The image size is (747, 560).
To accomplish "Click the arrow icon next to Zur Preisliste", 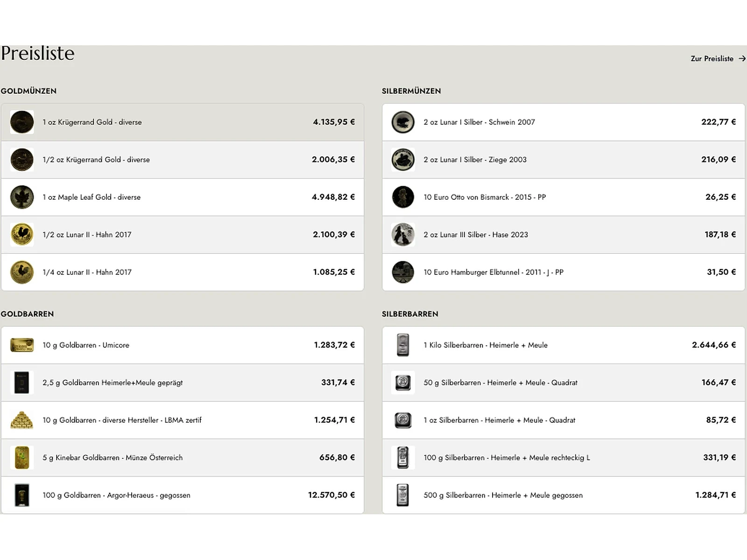I will pos(742,59).
